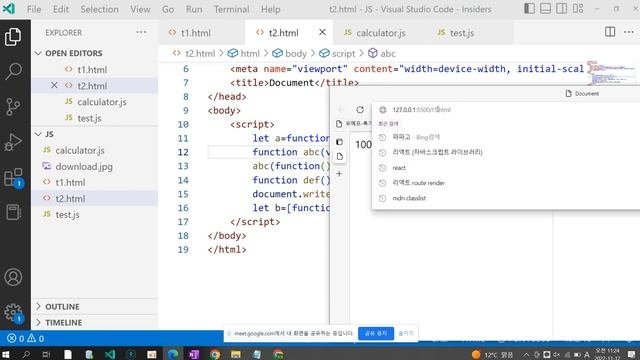Open Windows taskbar search
The image size is (640, 360).
26,354
